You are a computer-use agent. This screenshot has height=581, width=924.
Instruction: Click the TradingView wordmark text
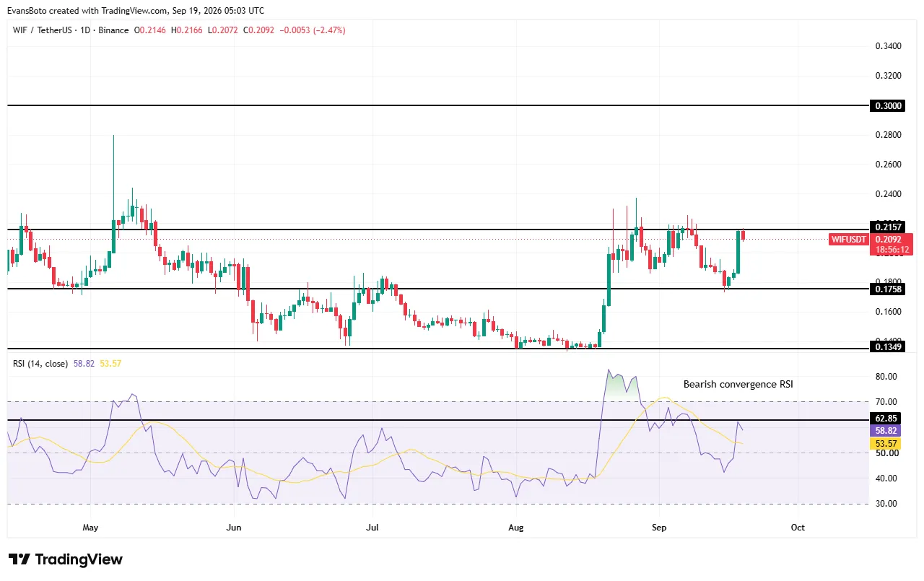pyautogui.click(x=79, y=559)
